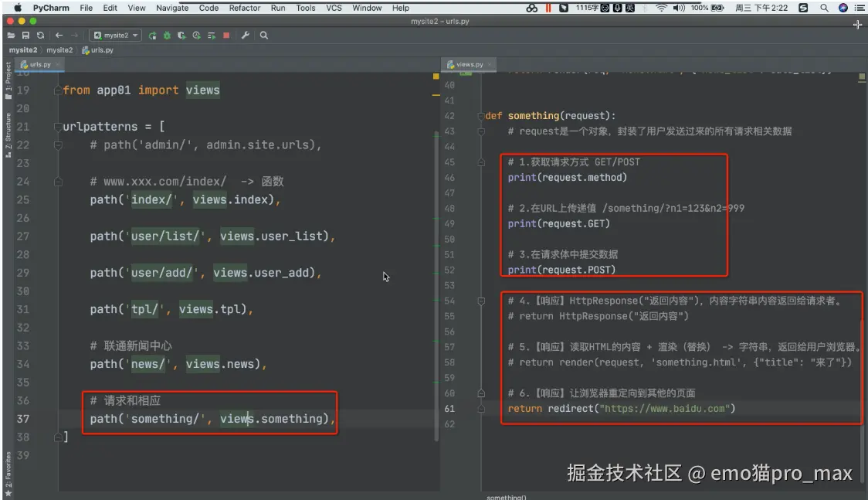Open the Favorites tool window sidebar tab
Screen dimensions: 868x500
pos(8,474)
